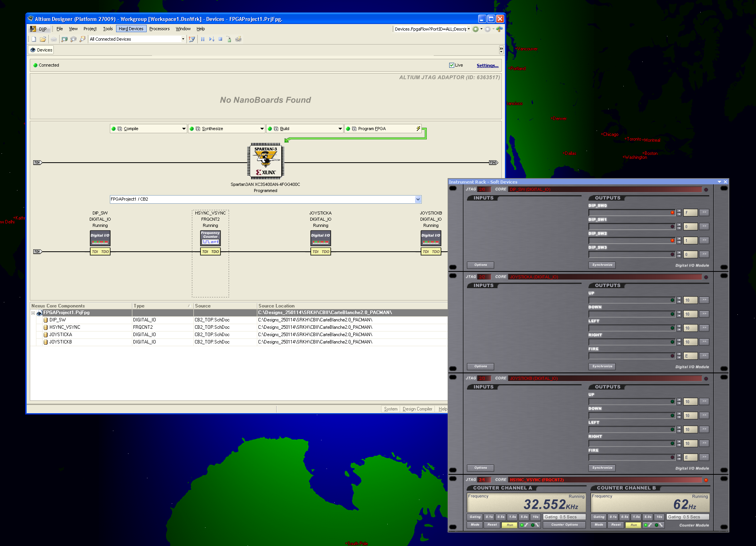Open the Tools menu
The image size is (756, 546).
coord(108,29)
